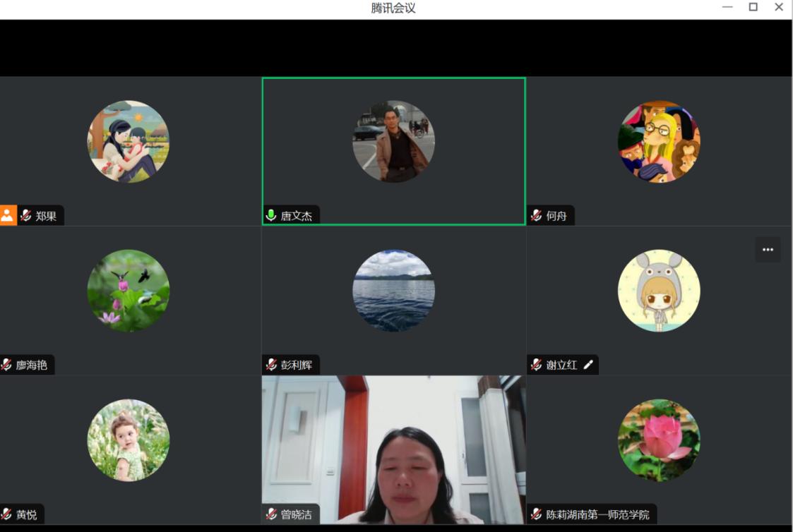The height and width of the screenshot is (532, 793).
Task: Click the muted microphone icon beside 郑果
Action: pyautogui.click(x=26, y=216)
